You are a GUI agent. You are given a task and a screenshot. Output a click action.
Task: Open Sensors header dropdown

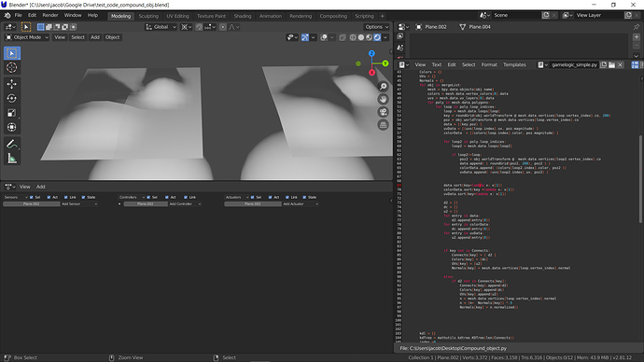[x=16, y=198]
